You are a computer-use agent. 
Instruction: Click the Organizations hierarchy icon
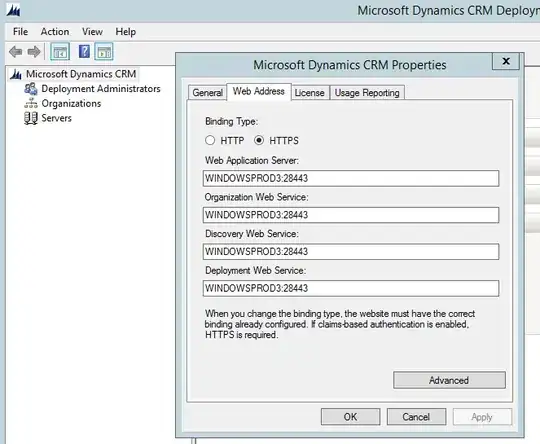[x=31, y=103]
